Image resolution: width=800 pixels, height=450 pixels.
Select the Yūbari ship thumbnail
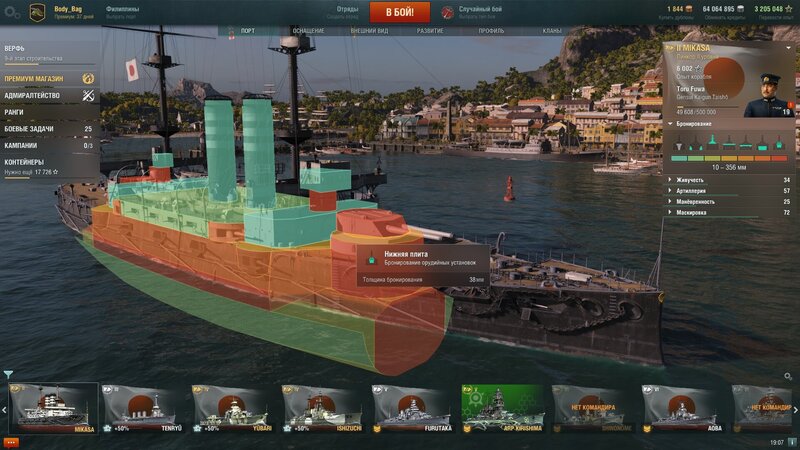pos(234,409)
